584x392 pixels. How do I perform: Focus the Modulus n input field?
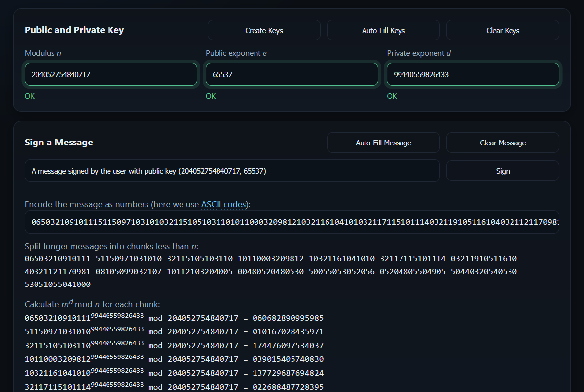pyautogui.click(x=111, y=74)
